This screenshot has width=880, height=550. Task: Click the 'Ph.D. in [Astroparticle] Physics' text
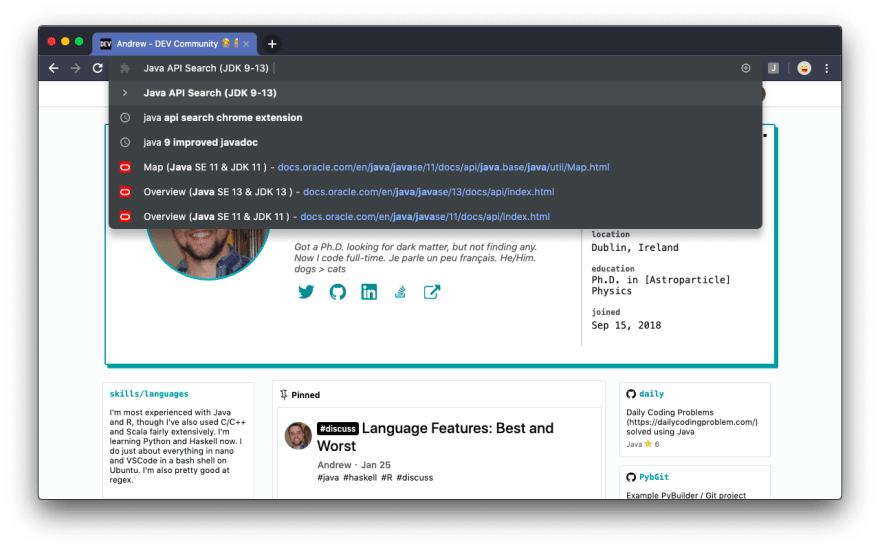(x=661, y=285)
